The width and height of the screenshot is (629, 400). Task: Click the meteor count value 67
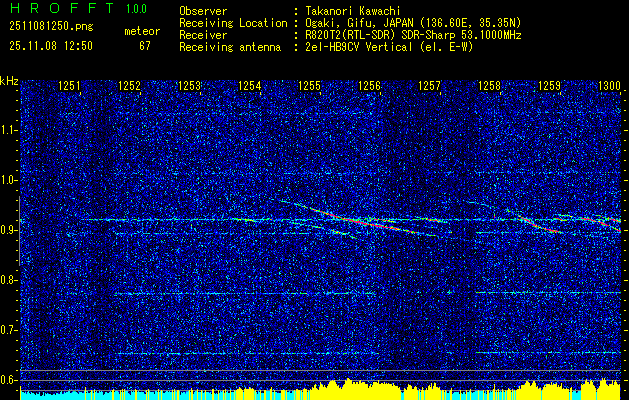145,46
